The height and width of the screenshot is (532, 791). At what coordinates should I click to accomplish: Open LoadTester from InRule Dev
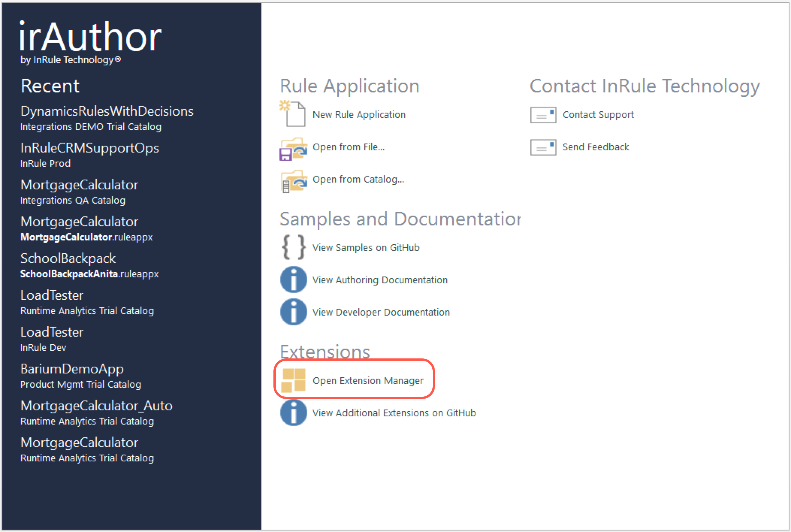click(x=52, y=332)
